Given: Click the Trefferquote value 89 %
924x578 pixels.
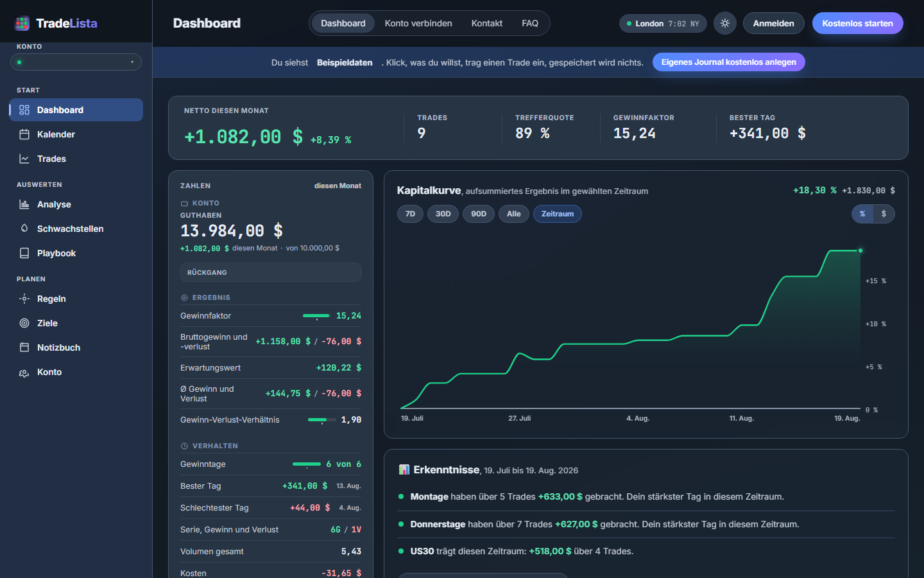Looking at the screenshot, I should point(533,133).
